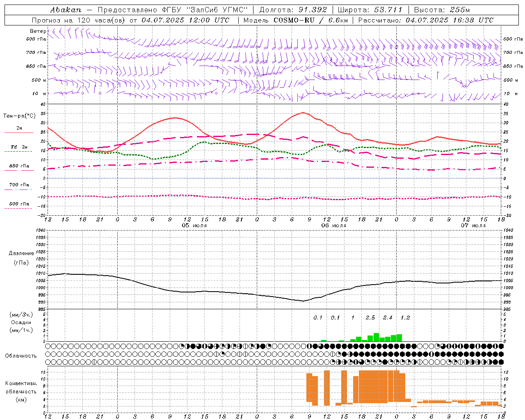This screenshot has width=525, height=420.
Task: Click the tallest green precipitation bar
Action: tap(376, 337)
